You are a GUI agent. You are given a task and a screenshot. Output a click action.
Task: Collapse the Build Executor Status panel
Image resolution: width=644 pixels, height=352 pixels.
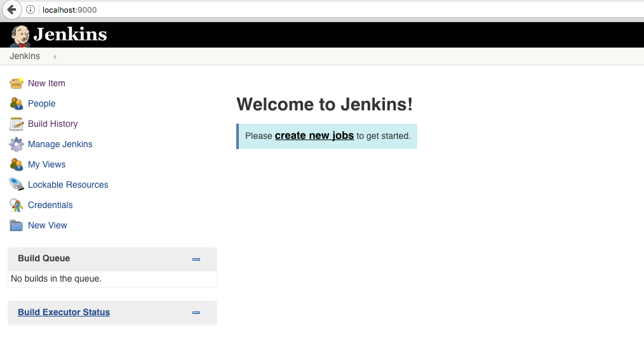196,313
